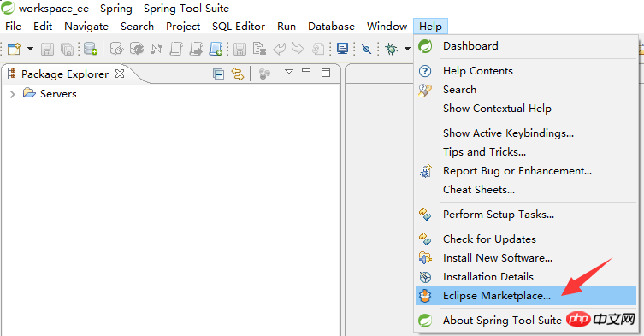The height and width of the screenshot is (336, 644).
Task: Choose Check for Updates
Action: point(526,239)
